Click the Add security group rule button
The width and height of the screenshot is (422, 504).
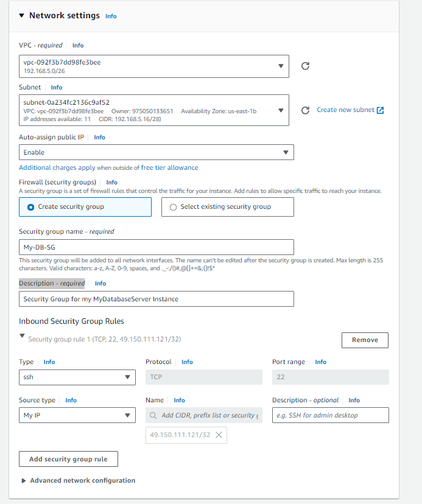(x=68, y=458)
